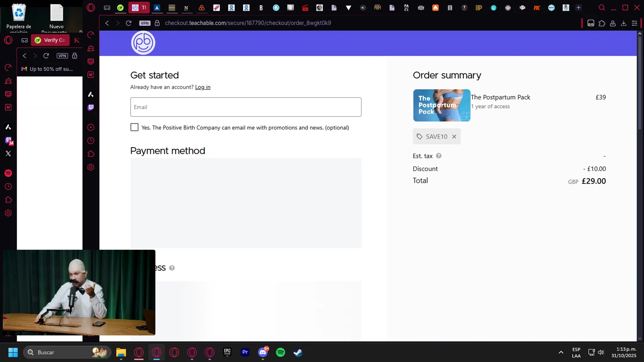Open X (Twitter) in the background window sidebar
The width and height of the screenshot is (644, 362).
8,154
